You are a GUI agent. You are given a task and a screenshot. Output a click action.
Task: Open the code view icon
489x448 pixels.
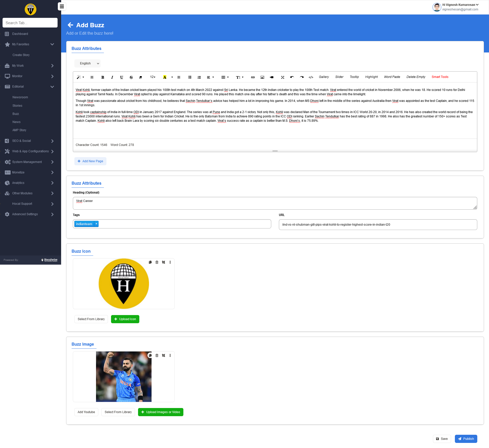(311, 77)
